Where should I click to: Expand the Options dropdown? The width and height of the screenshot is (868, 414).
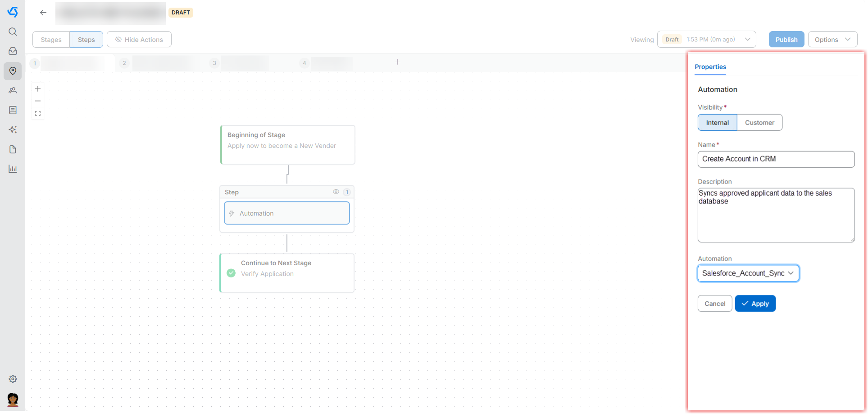coord(832,40)
